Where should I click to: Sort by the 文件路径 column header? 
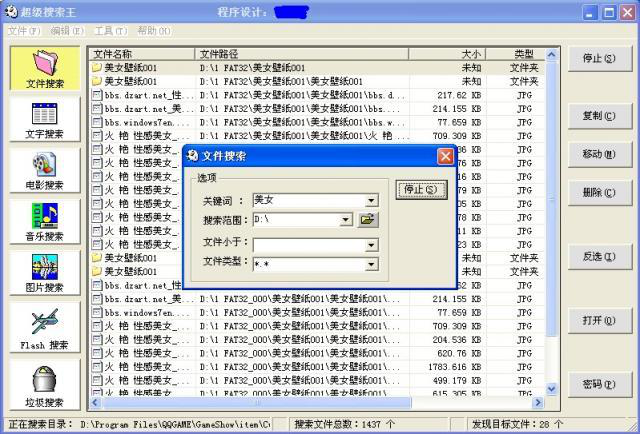302,54
